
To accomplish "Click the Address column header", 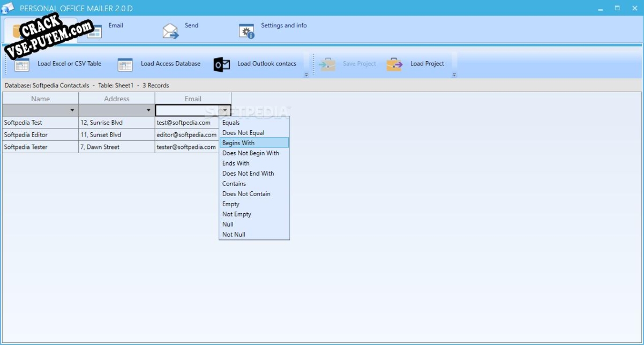I will pyautogui.click(x=117, y=99).
